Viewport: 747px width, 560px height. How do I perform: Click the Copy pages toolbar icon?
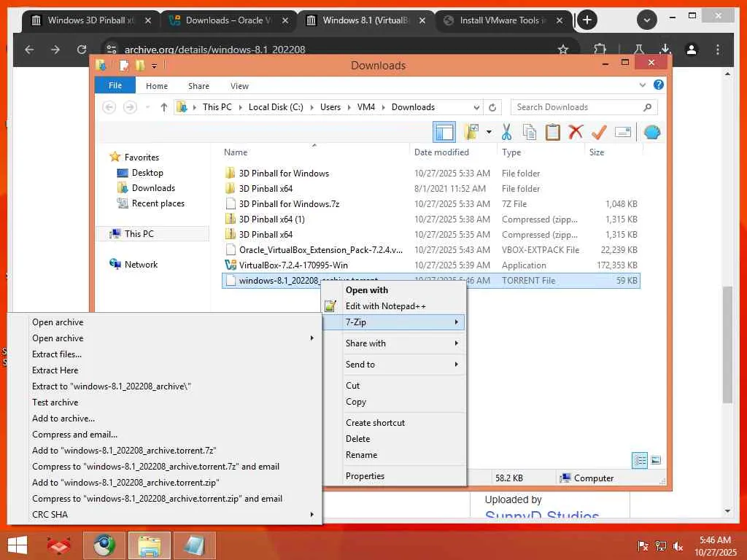530,132
